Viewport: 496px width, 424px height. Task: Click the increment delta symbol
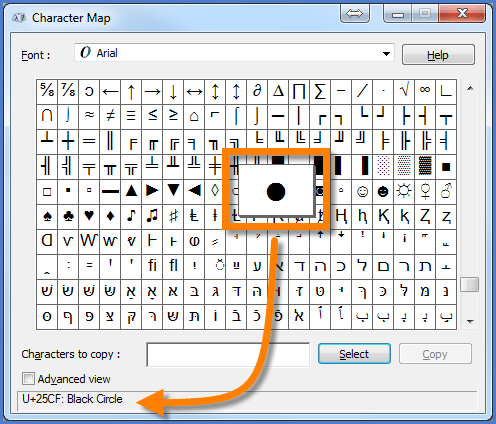[x=278, y=91]
